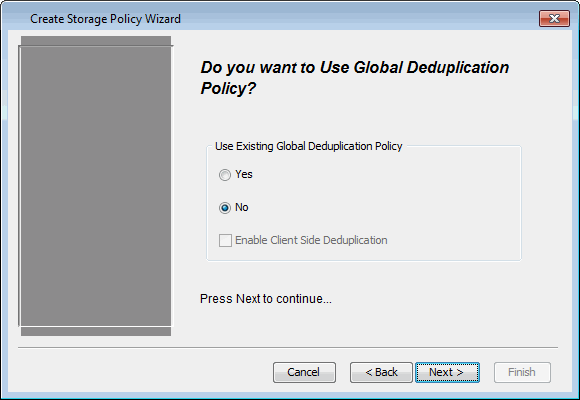The height and width of the screenshot is (400, 580).
Task: Continue with the Next > button
Action: pyautogui.click(x=447, y=372)
